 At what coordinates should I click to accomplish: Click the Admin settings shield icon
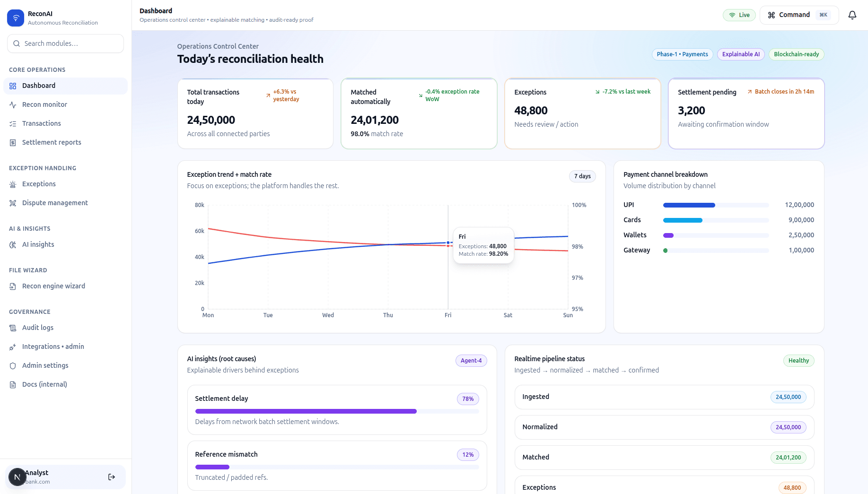(13, 366)
